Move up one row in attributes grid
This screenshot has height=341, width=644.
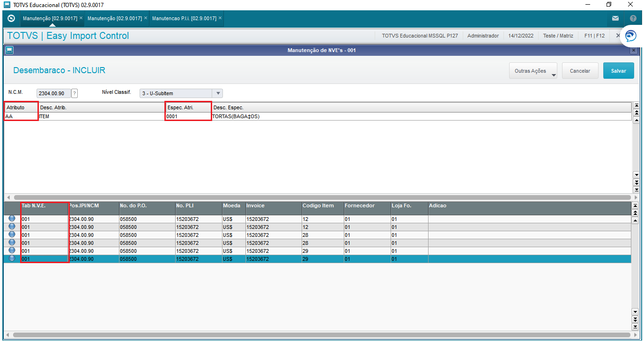[636, 120]
